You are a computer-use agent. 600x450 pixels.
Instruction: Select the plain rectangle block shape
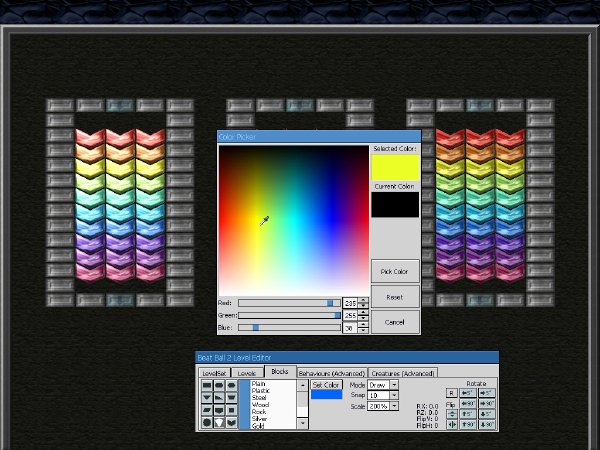click(x=207, y=385)
